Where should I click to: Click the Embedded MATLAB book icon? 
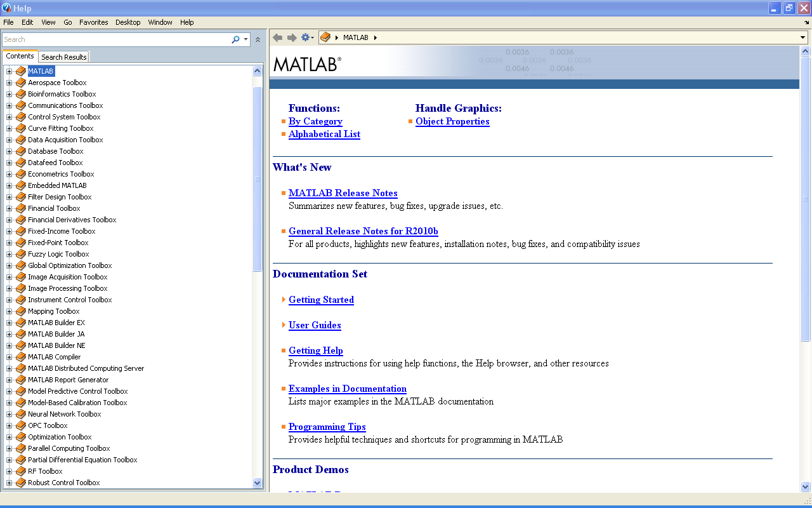coord(21,185)
